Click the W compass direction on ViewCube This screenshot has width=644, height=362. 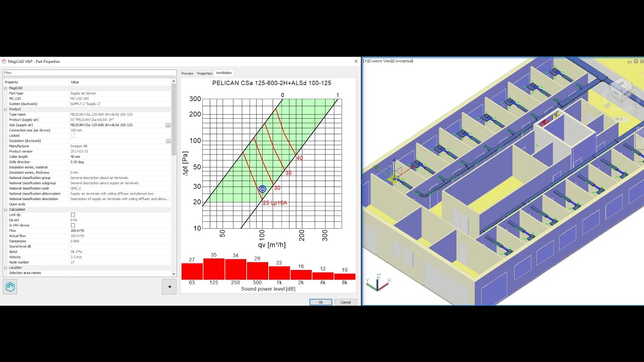point(606,106)
